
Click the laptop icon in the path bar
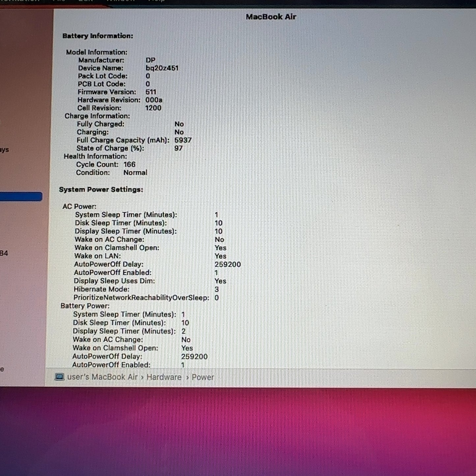[x=59, y=377]
